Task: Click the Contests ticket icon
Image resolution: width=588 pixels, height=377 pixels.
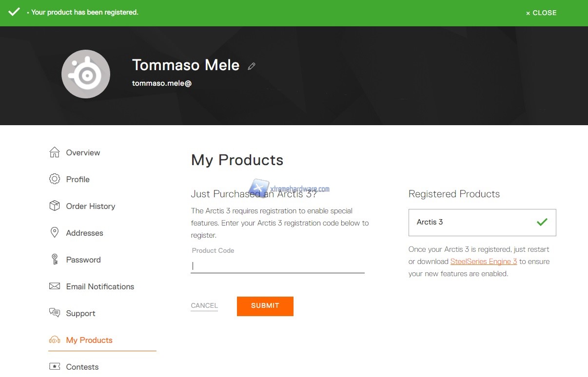Action: pyautogui.click(x=55, y=367)
